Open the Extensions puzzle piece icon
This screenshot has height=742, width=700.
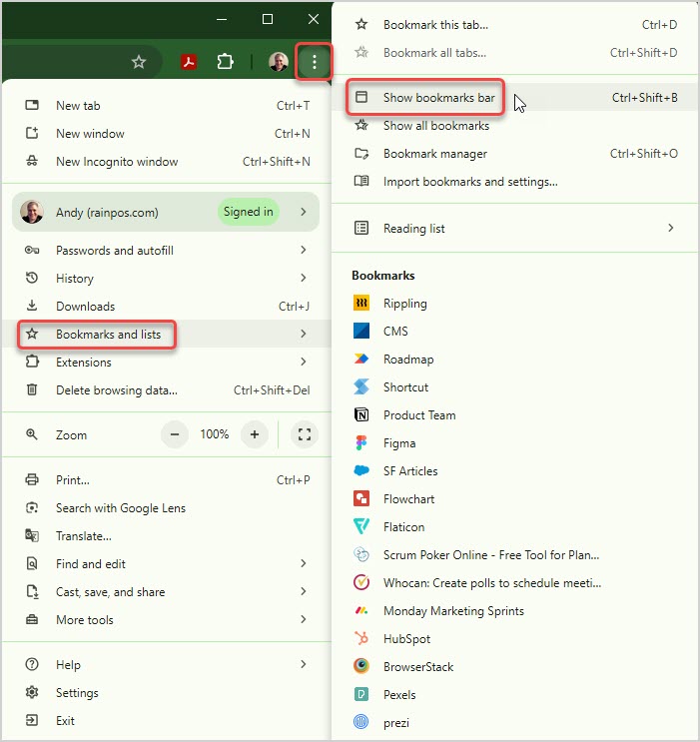point(226,62)
